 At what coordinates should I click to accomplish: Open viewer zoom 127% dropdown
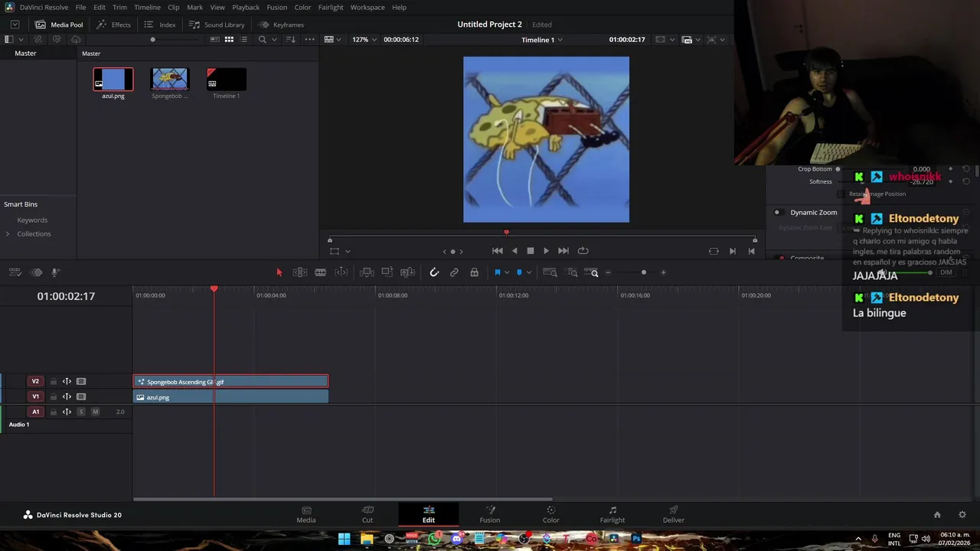(x=364, y=39)
